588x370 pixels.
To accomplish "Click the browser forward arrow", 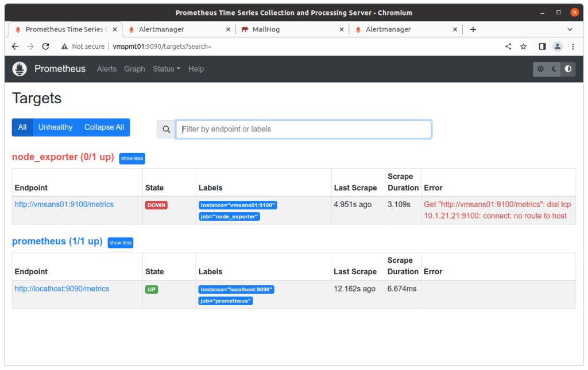I will pyautogui.click(x=30, y=46).
